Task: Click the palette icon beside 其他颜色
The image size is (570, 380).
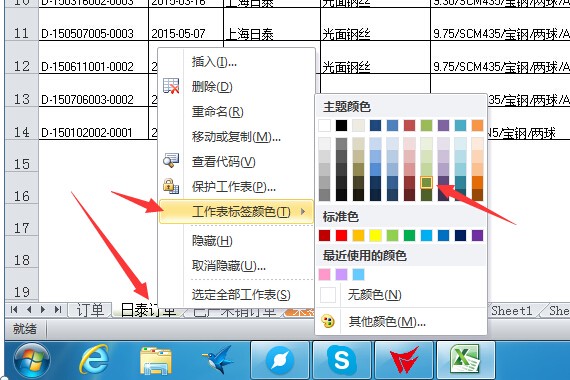Action: [328, 321]
